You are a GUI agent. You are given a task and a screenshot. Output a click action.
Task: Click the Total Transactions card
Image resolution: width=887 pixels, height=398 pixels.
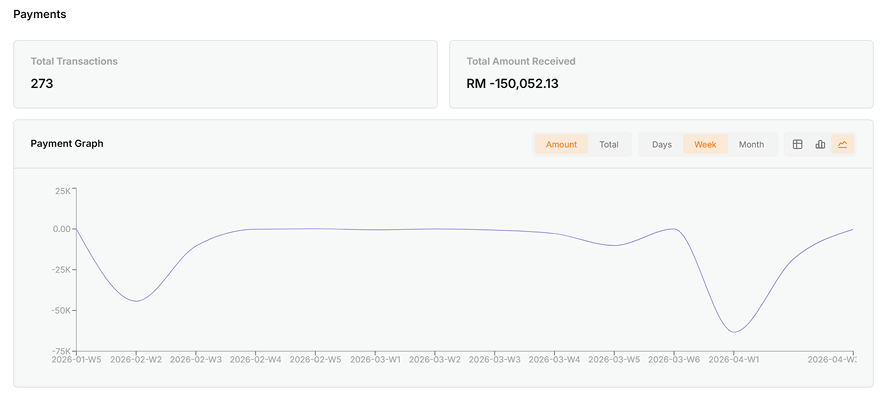coord(225,74)
